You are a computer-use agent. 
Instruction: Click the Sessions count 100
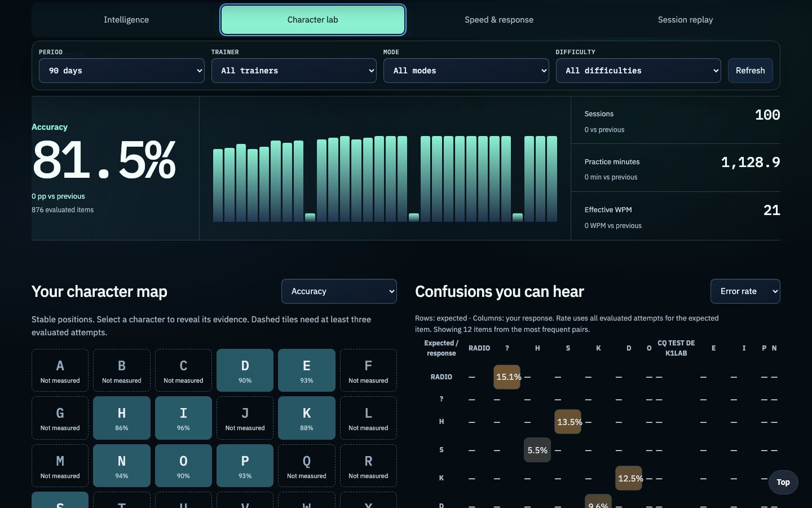[767, 115]
